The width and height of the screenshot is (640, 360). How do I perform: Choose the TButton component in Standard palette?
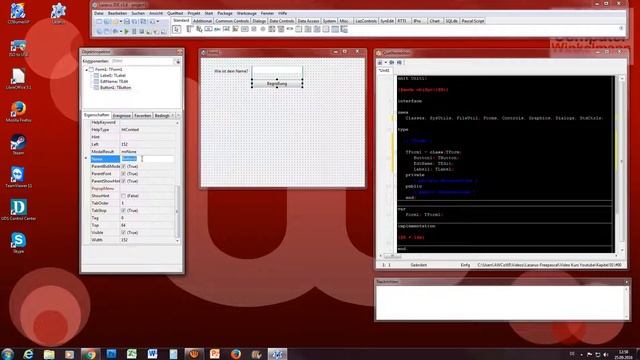point(208,29)
